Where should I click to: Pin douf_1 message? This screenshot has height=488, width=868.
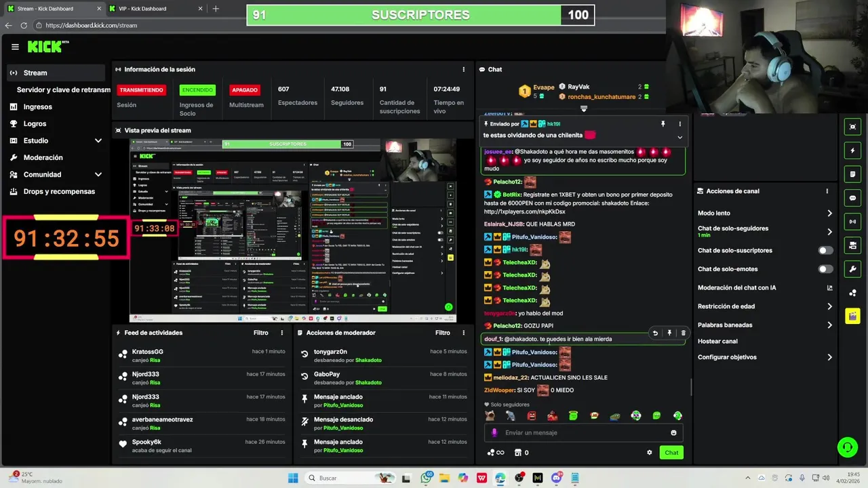tap(669, 333)
